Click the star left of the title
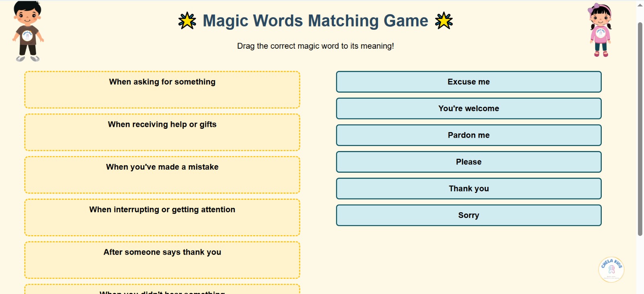The image size is (644, 294). (x=187, y=21)
